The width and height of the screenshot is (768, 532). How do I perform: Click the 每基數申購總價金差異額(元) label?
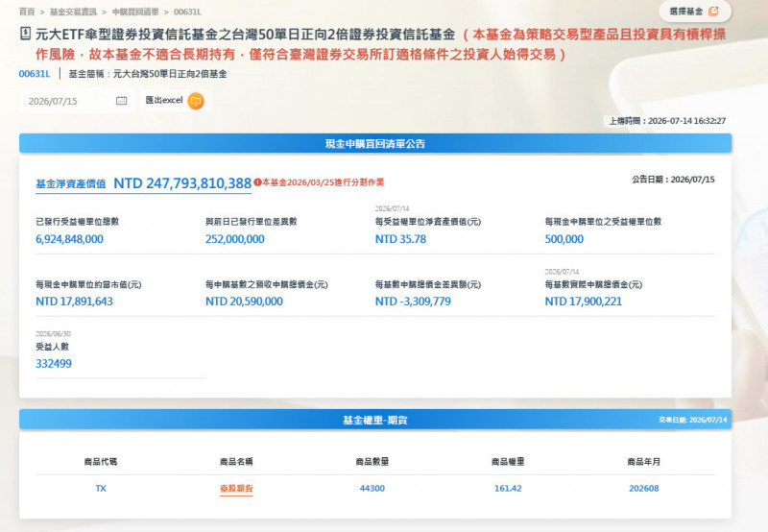[428, 284]
